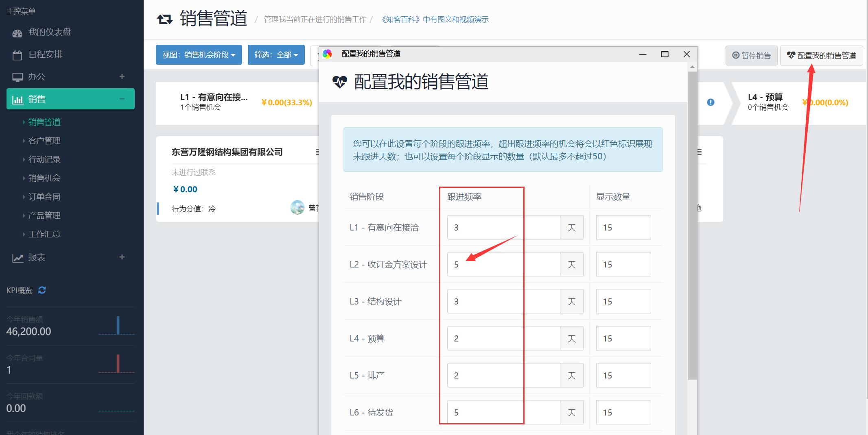Screen dimensions: 868x435
Task: Click the dialog scrollbar up arrow
Action: coord(692,67)
